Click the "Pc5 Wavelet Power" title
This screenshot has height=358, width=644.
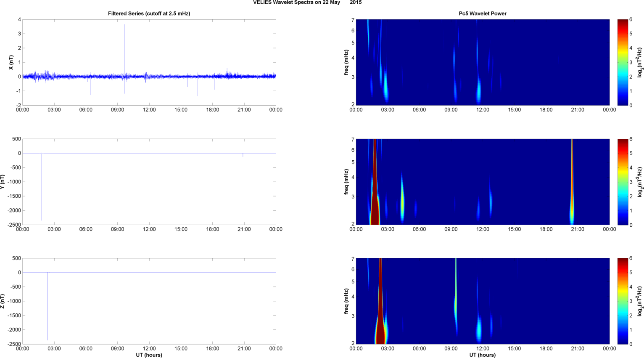(x=482, y=13)
